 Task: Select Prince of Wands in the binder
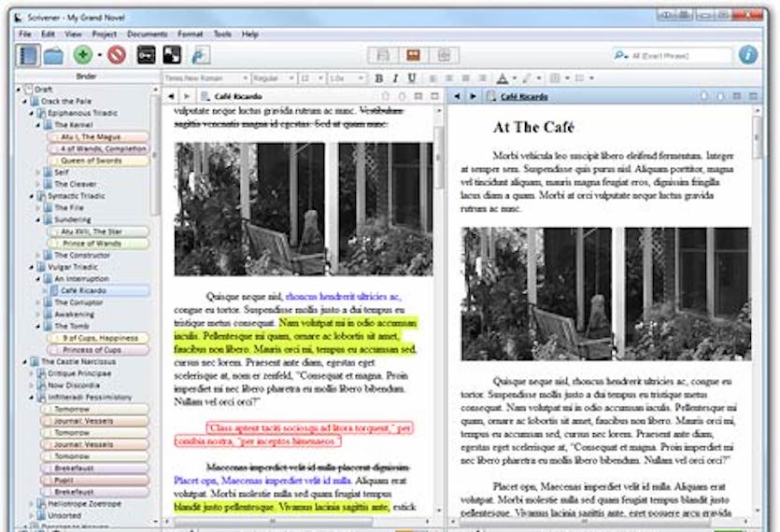coord(97,244)
